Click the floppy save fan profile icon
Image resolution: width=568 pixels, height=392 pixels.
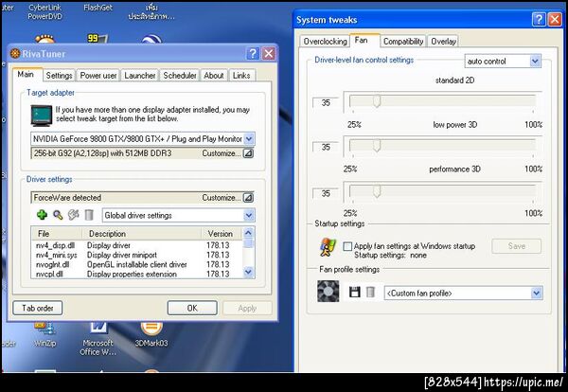click(x=354, y=292)
